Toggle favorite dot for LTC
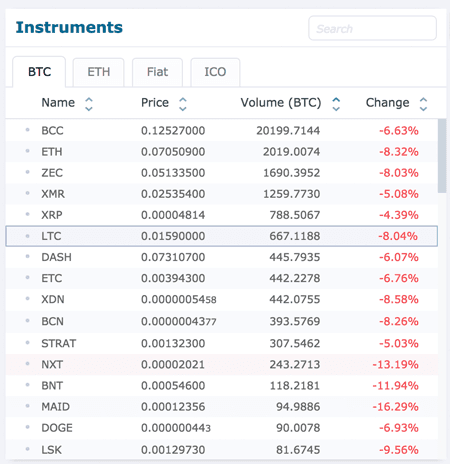Screen dimensions: 450x464 point(28,236)
